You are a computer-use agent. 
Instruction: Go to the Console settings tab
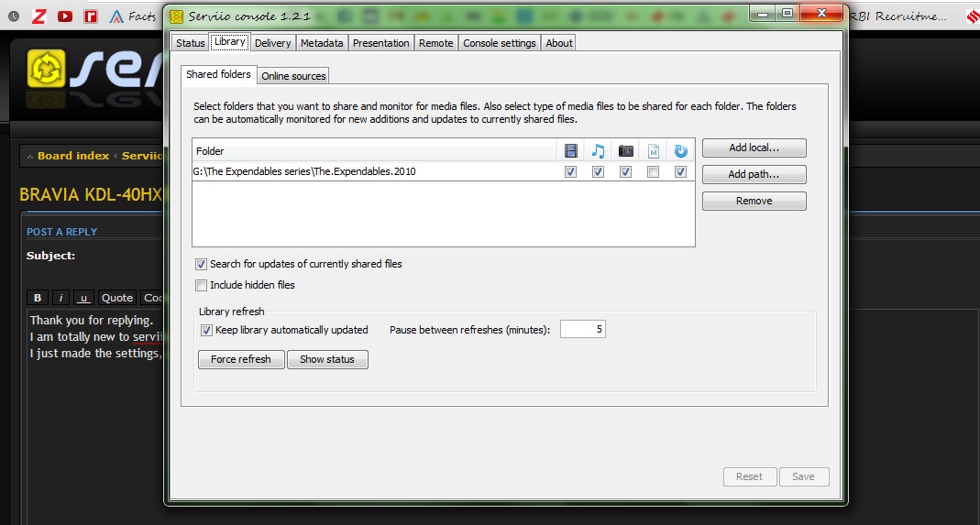pyautogui.click(x=499, y=43)
